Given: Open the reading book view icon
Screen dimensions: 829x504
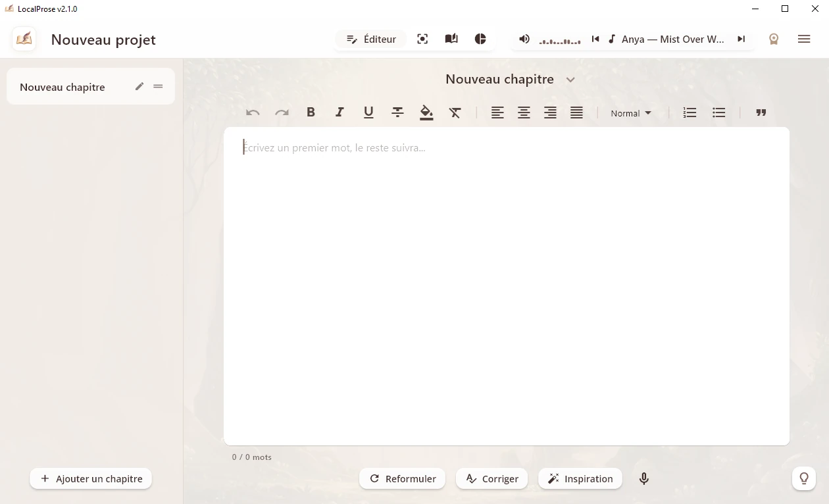Looking at the screenshot, I should [451, 39].
